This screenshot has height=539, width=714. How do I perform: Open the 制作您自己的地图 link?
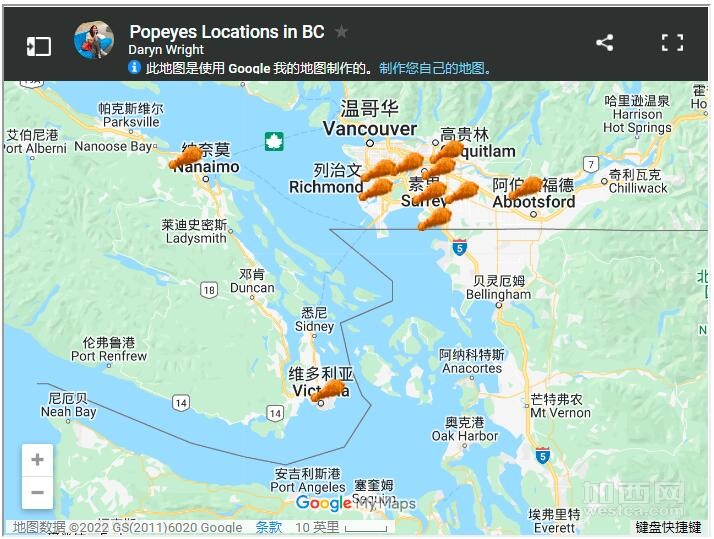point(432,68)
